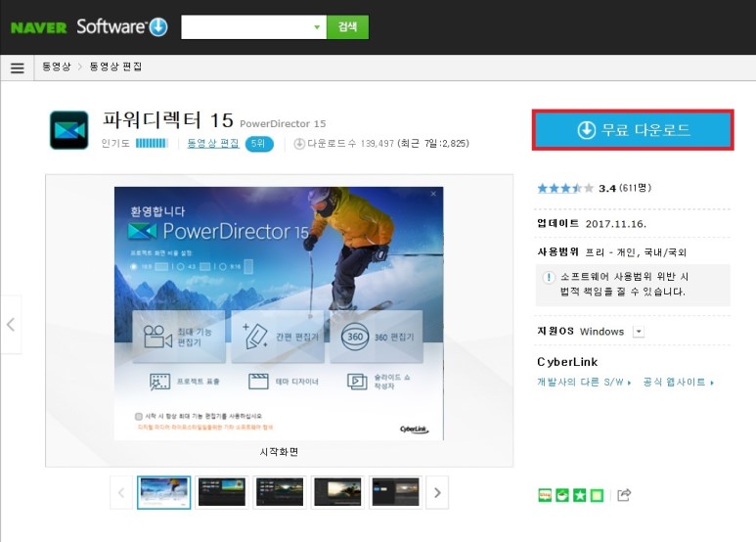Click the gray PowerDirector 15 subtitle
756x542 pixels.
click(283, 124)
